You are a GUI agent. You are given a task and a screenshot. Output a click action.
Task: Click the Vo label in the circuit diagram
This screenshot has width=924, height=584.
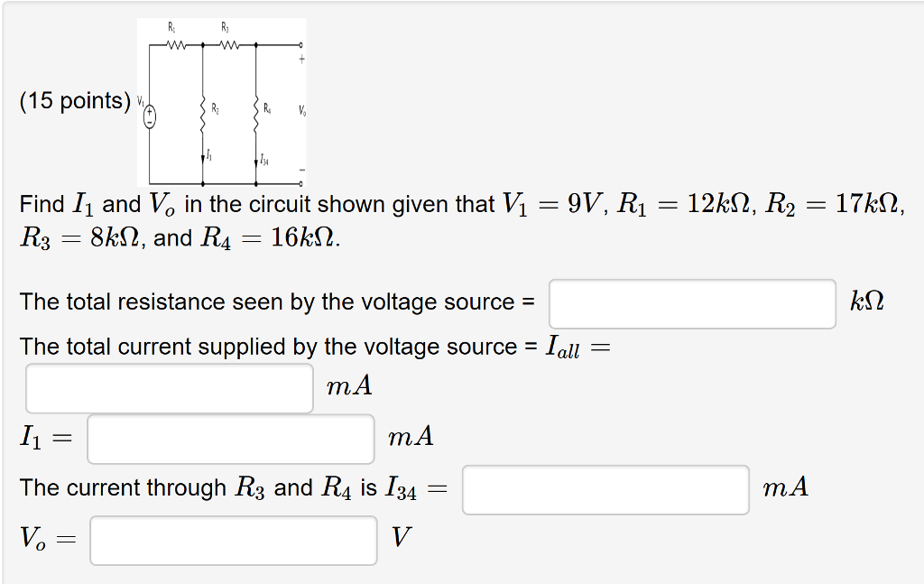(x=302, y=110)
